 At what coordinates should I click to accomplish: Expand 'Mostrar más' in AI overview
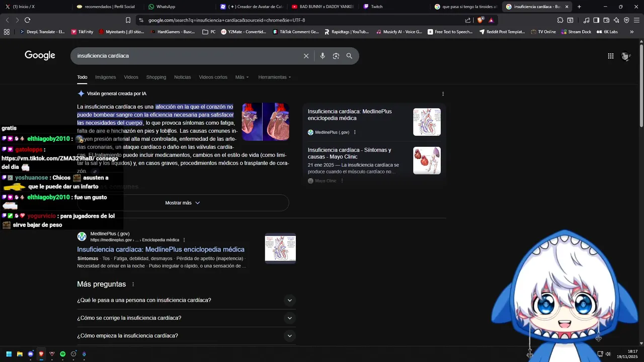[x=183, y=203]
